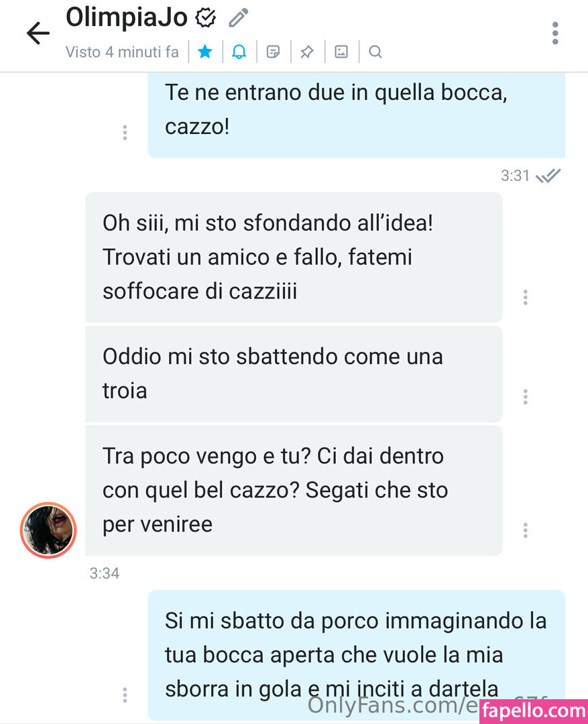Open the three-dot menu beside the "Oddio" message
Screen dimensions: 588x724
pyautogui.click(x=525, y=397)
